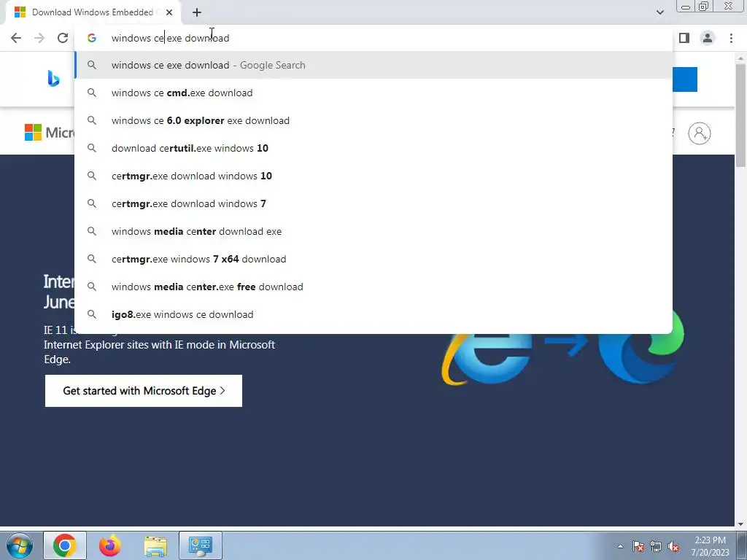Select suggestion download certutil.exe windows 10
Viewport: 747px width, 560px height.
[x=373, y=148]
